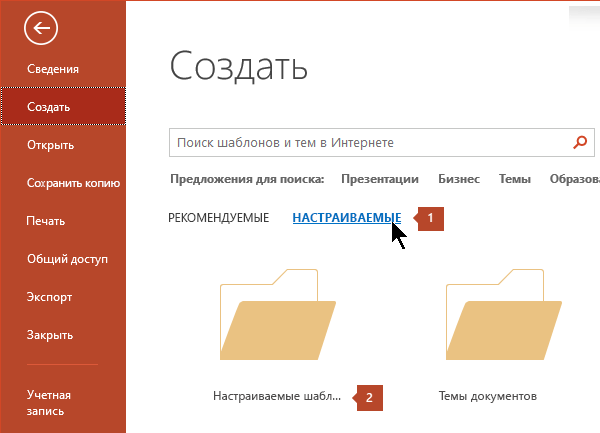This screenshot has width=600, height=433.
Task: Select Сведения in the sidebar
Action: [54, 69]
